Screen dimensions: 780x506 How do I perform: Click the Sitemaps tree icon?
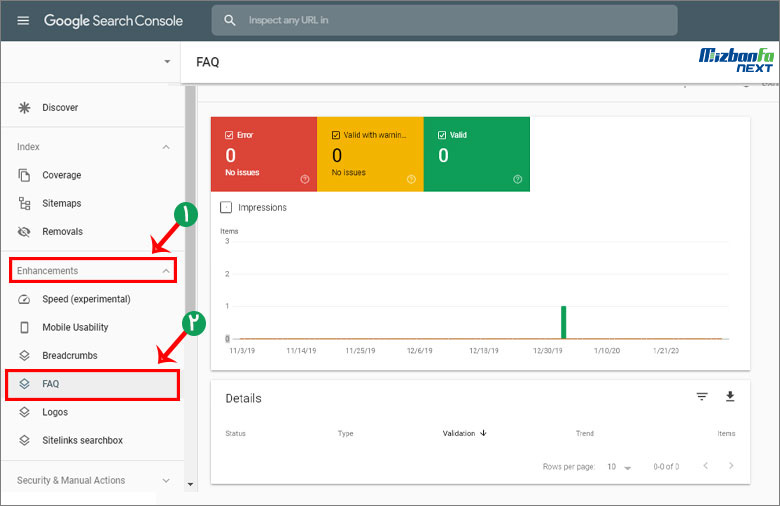click(x=24, y=203)
